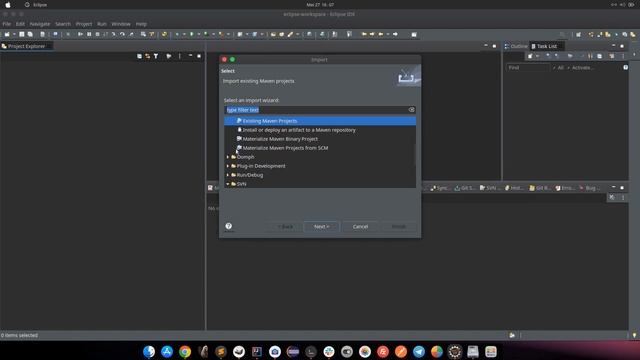Open the File menu
The width and height of the screenshot is (640, 360).
7,24
